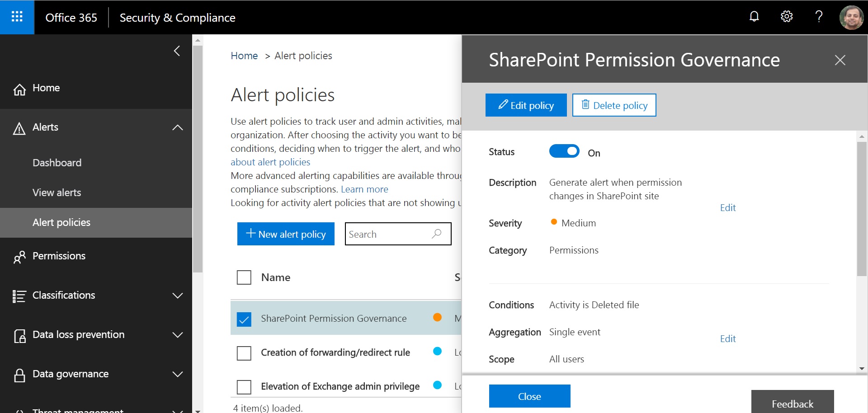This screenshot has height=413, width=868.
Task: Click the blue dot on Exchange admin privilege row
Action: (x=437, y=385)
